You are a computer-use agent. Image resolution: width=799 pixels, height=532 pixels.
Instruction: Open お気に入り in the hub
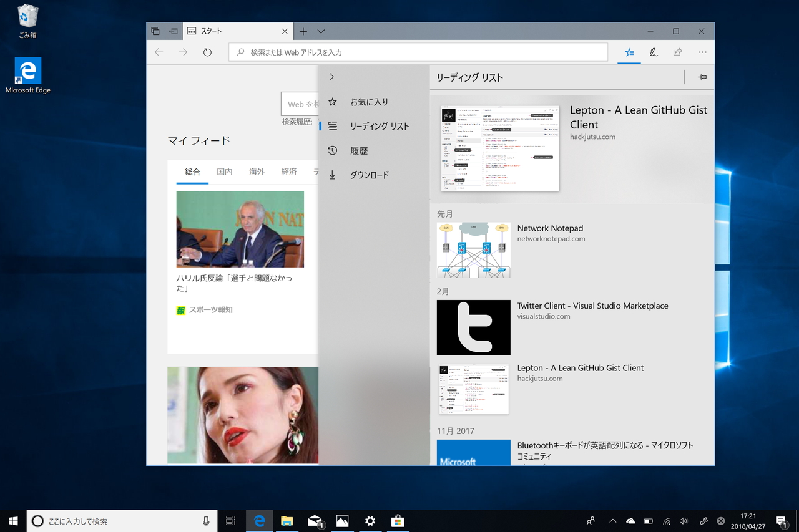[374, 102]
